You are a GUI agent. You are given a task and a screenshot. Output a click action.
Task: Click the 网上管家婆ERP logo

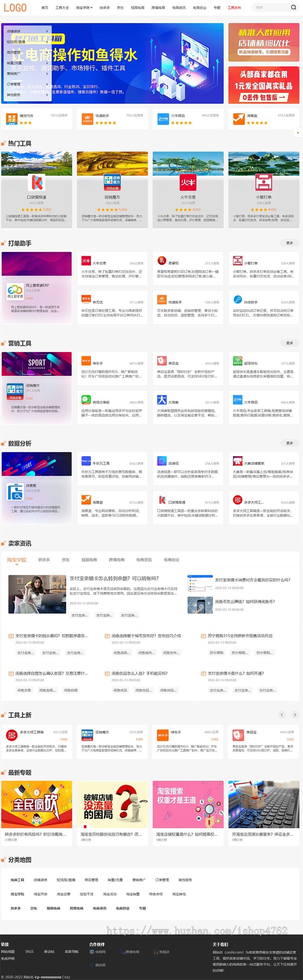pos(15,292)
